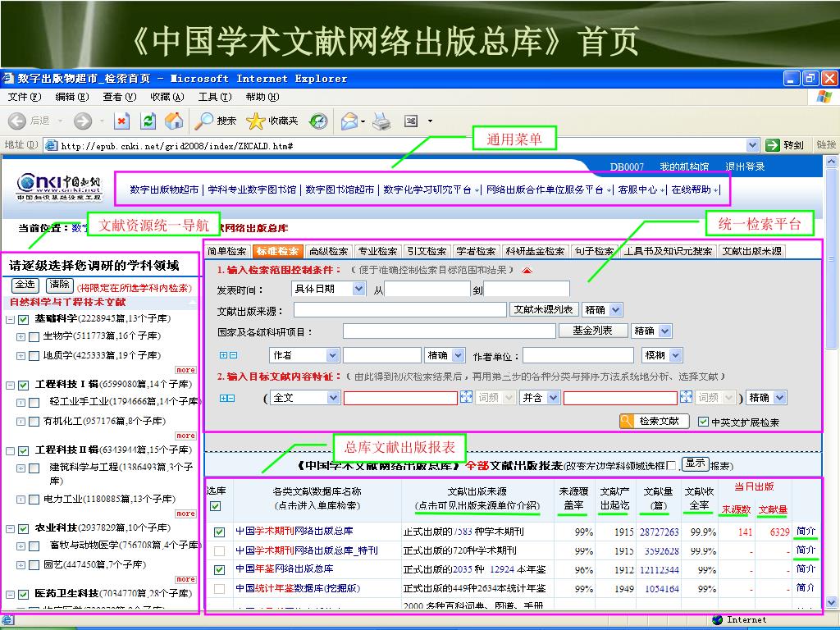Open the History clock icon
840x630 pixels.
(x=318, y=121)
